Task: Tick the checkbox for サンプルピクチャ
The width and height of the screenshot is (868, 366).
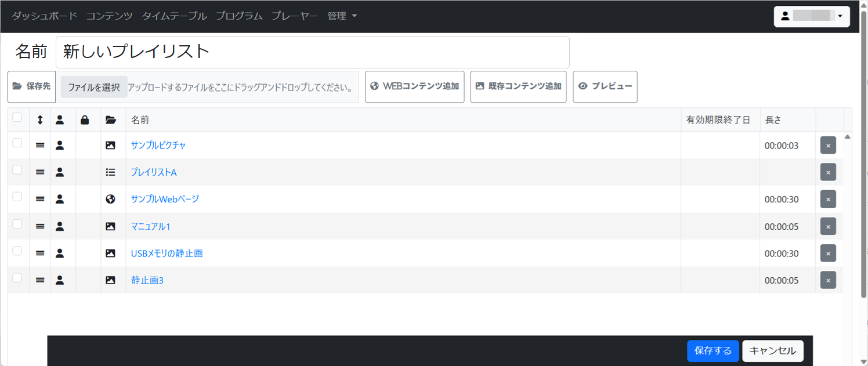Action: [x=17, y=143]
